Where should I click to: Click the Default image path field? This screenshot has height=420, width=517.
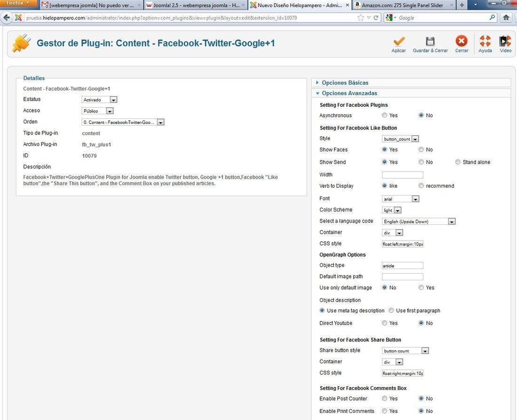(402, 277)
